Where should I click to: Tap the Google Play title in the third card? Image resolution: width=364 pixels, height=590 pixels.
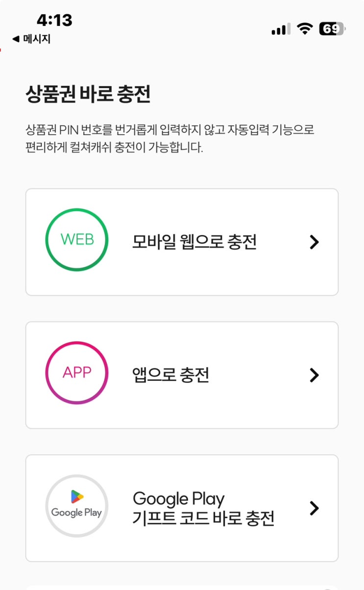click(178, 499)
